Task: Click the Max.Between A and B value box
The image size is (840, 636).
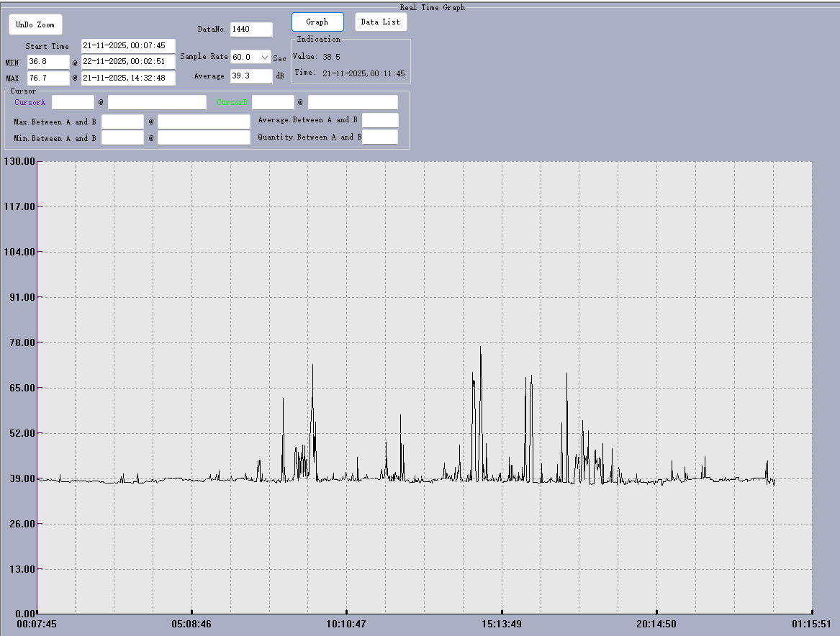Action: pyautogui.click(x=122, y=122)
